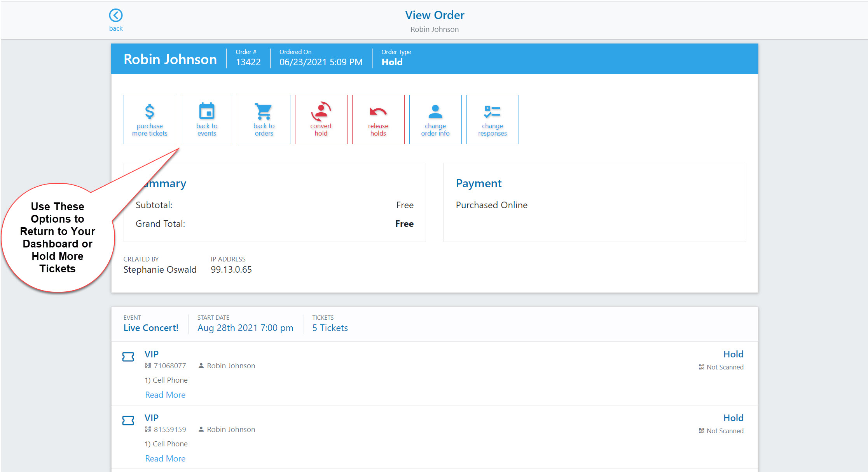Screen dimensions: 868x472
Task: Open VIP title of ticket 71068077
Action: tap(152, 354)
